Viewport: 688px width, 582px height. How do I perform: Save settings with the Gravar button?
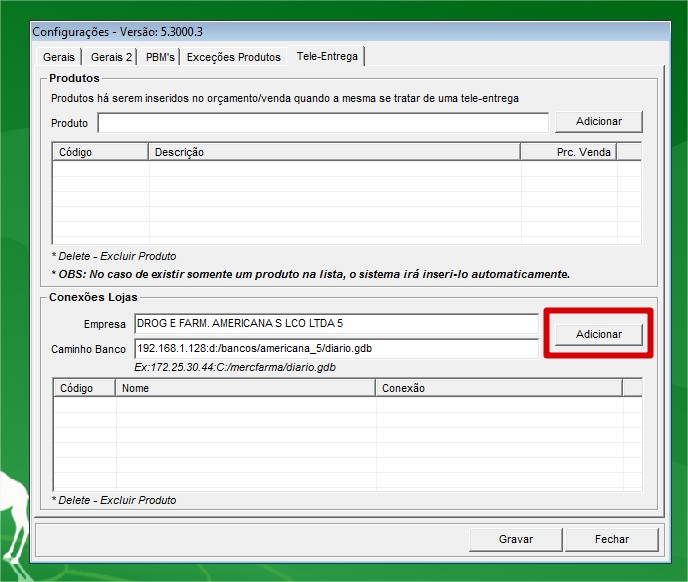[x=516, y=539]
